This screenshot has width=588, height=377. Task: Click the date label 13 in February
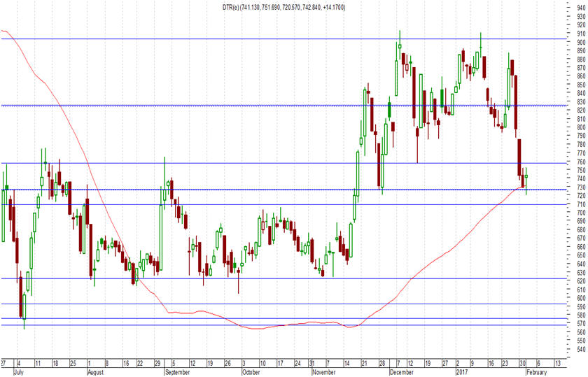click(x=558, y=363)
